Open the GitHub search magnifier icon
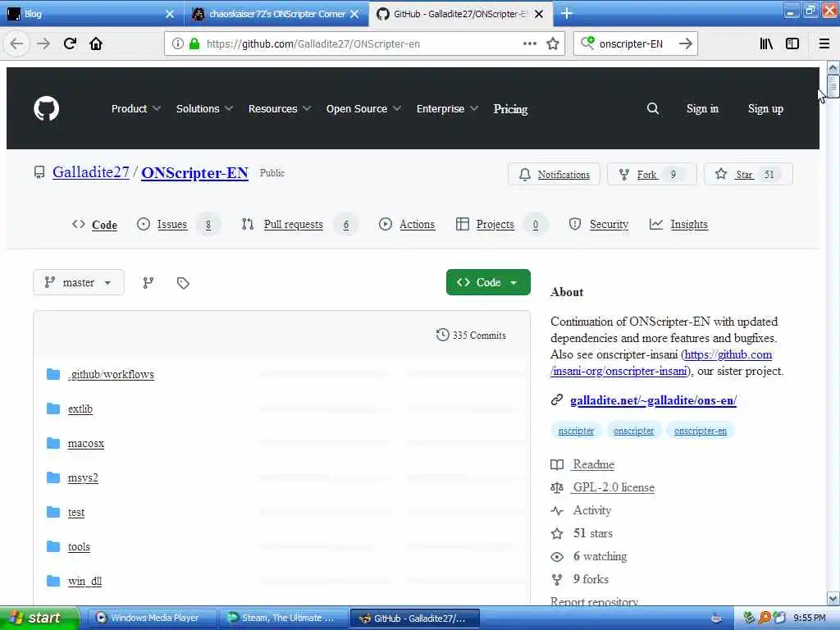This screenshot has width=840, height=630. coord(652,109)
